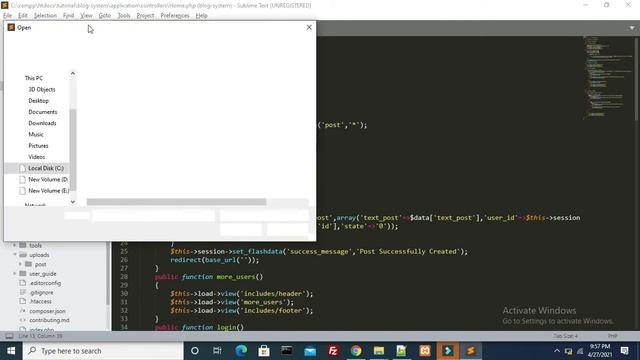Viewport: 640px width, 360px height.
Task: Click Local Disk (C:) drive icon
Action: pos(22,168)
